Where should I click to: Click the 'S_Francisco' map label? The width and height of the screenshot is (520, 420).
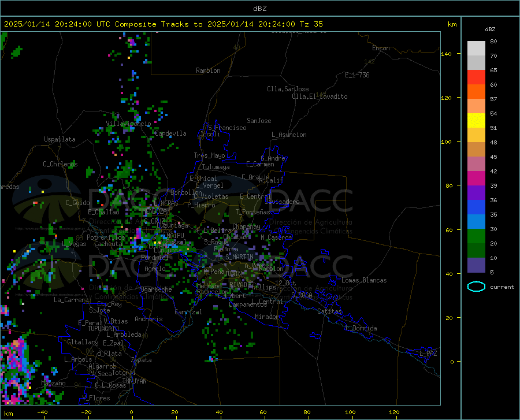227,128
